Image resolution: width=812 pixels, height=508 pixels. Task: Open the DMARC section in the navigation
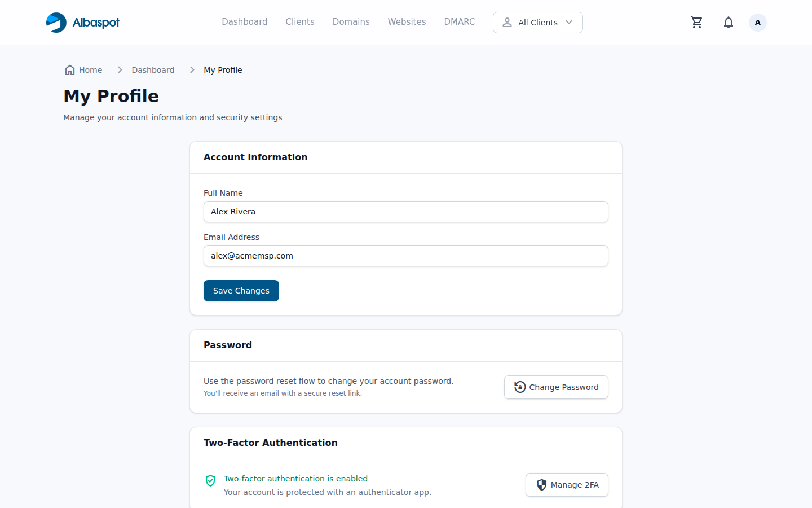point(459,21)
